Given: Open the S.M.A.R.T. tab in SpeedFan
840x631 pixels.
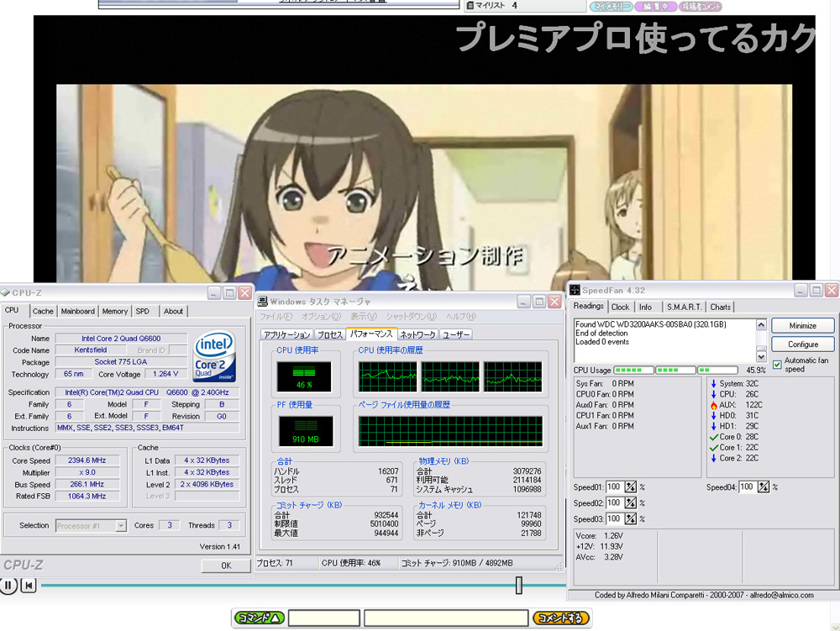Looking at the screenshot, I should (684, 307).
